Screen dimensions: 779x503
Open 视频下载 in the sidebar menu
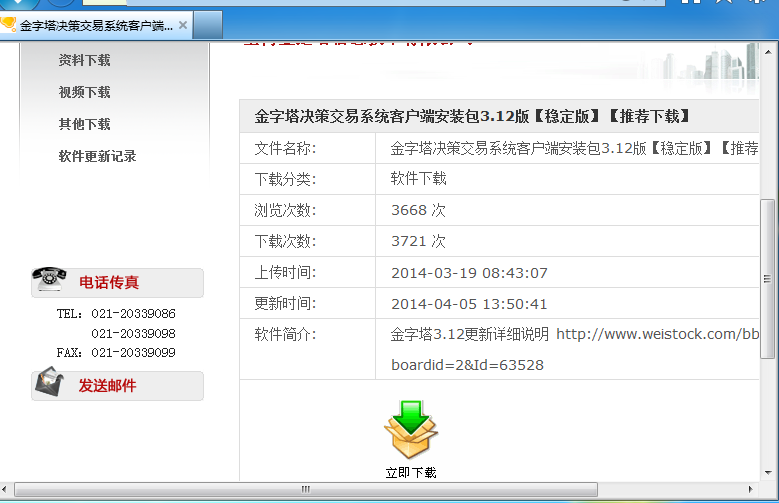84,92
